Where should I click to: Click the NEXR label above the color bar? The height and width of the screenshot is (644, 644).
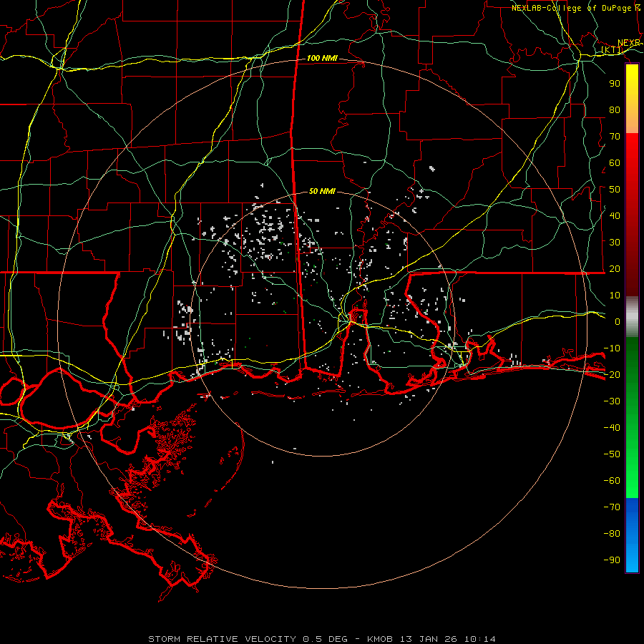coord(629,43)
